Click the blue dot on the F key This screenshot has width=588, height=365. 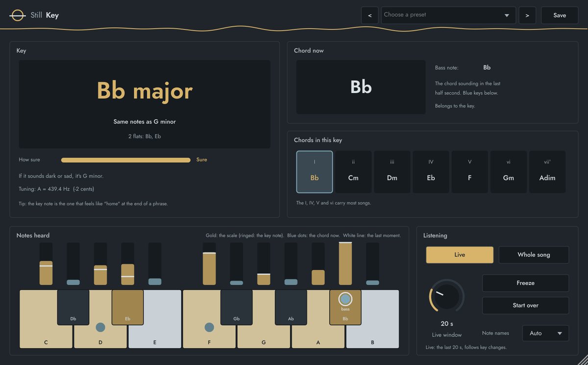[x=209, y=327]
